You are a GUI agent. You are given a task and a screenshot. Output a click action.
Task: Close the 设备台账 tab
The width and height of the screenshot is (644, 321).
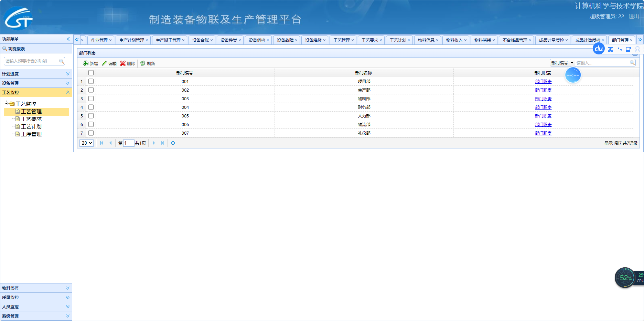coord(212,40)
